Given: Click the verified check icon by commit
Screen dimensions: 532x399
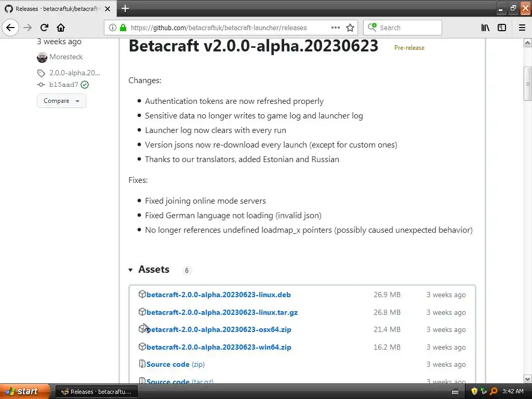Looking at the screenshot, I should pos(85,85).
